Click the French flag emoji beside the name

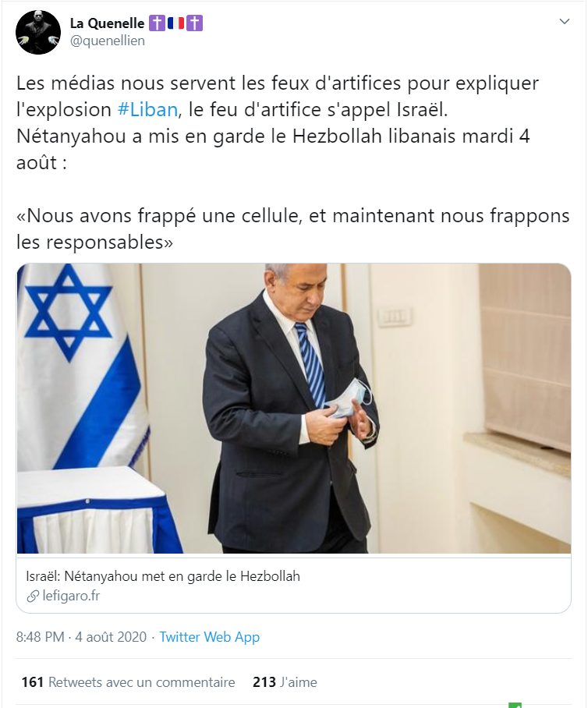coord(176,23)
